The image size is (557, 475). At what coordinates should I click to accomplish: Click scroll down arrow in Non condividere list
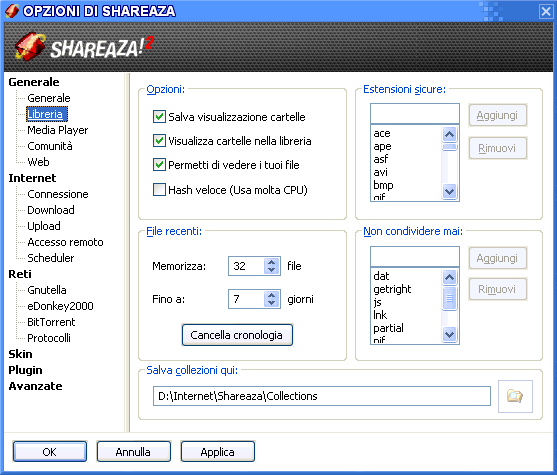click(450, 334)
